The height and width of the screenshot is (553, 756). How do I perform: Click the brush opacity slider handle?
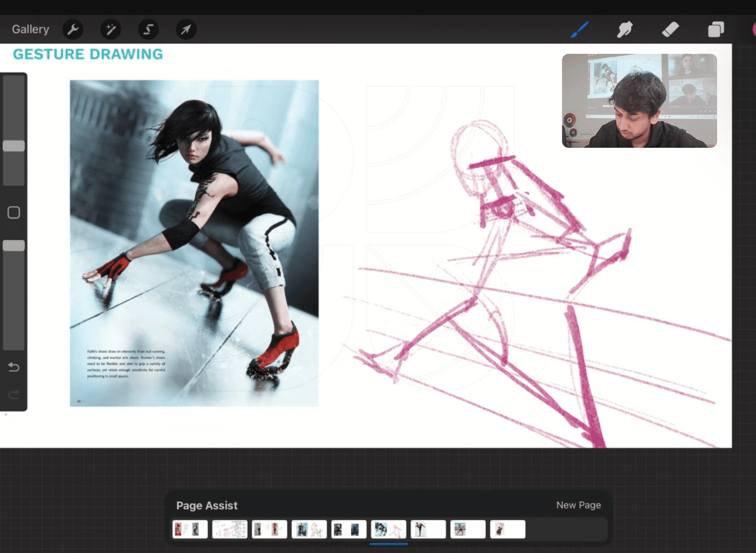click(14, 245)
